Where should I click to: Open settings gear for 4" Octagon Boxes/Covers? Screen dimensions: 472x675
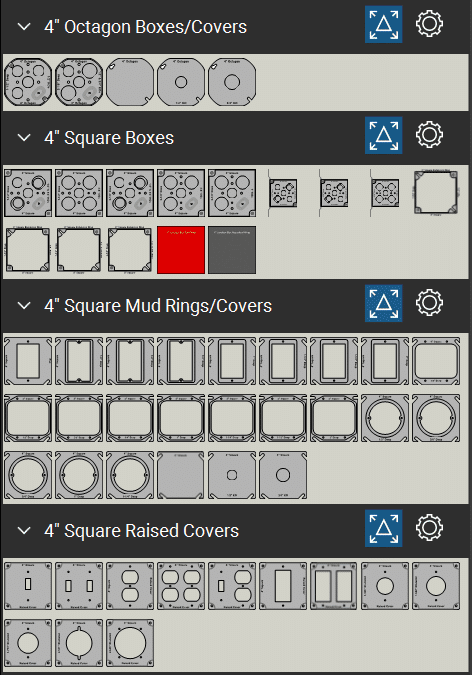coord(429,24)
